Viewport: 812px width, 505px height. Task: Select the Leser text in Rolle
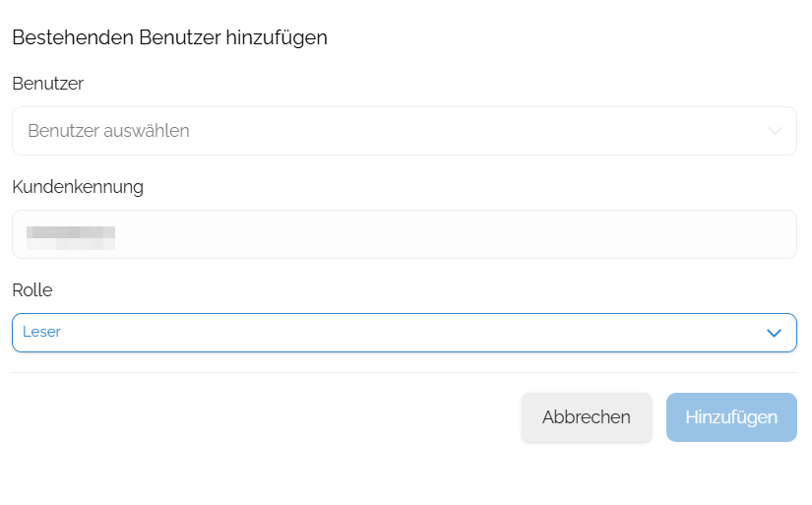[x=41, y=332]
